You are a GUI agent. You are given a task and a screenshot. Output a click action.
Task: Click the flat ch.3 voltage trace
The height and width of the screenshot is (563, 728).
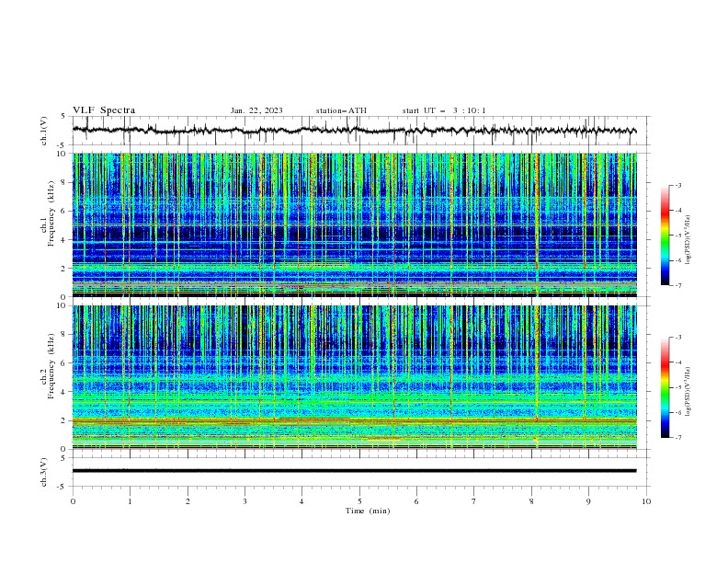coord(354,471)
